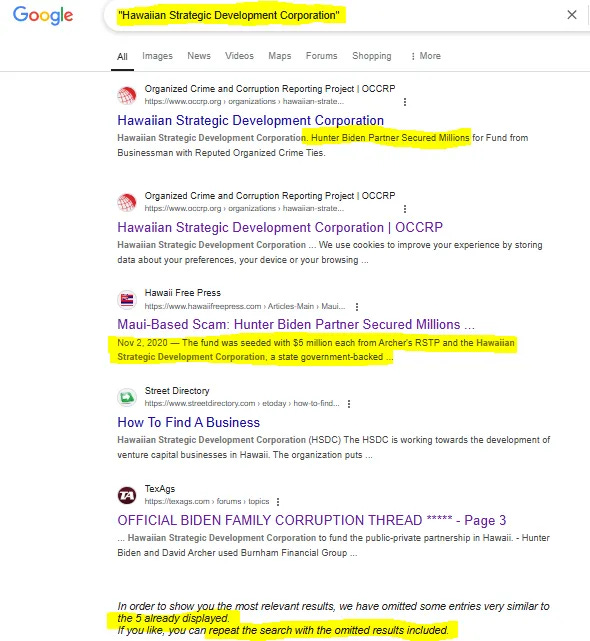Open options menu for second OCCRP result
Viewport: 590px width, 641px height.
(x=405, y=209)
